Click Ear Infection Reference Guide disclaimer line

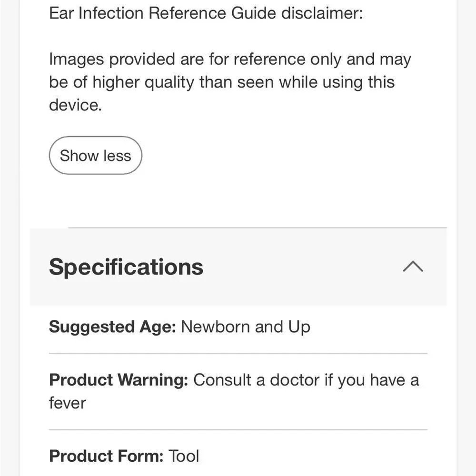[x=206, y=13]
